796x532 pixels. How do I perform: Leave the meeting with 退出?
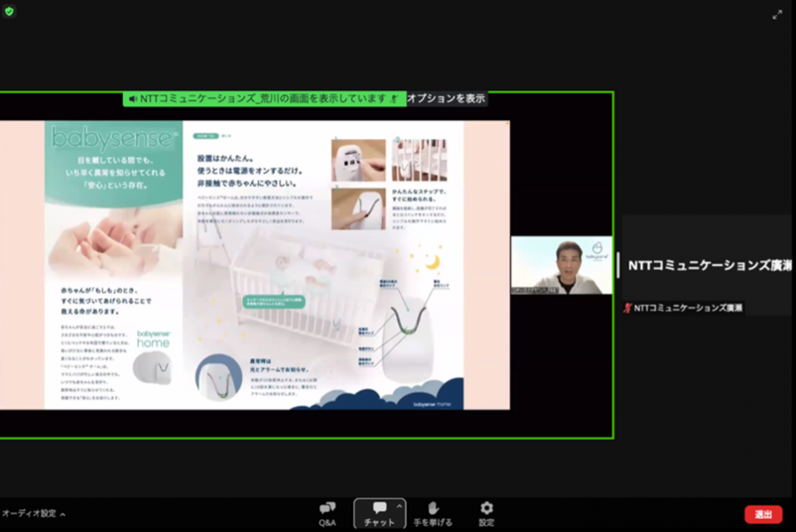pyautogui.click(x=763, y=515)
